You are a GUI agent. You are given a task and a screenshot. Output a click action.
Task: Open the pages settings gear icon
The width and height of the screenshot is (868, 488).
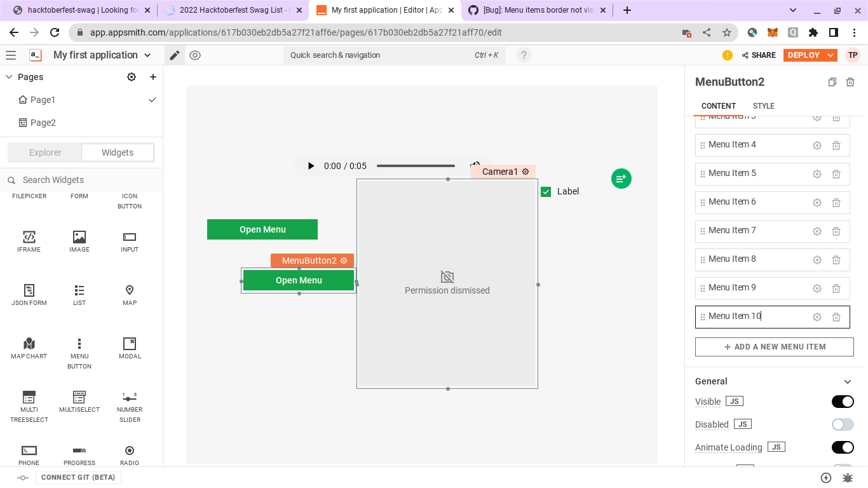coord(132,77)
